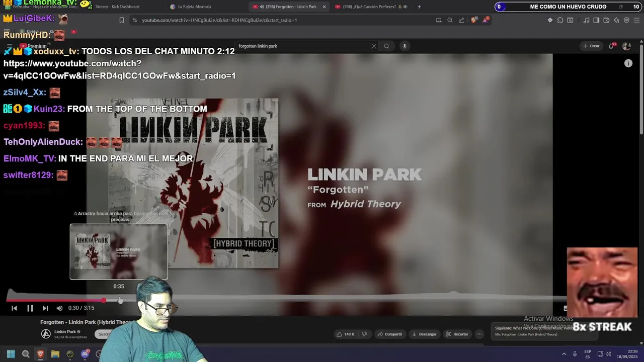644x362 pixels.
Task: Click the Recortar clip button
Action: point(457,334)
